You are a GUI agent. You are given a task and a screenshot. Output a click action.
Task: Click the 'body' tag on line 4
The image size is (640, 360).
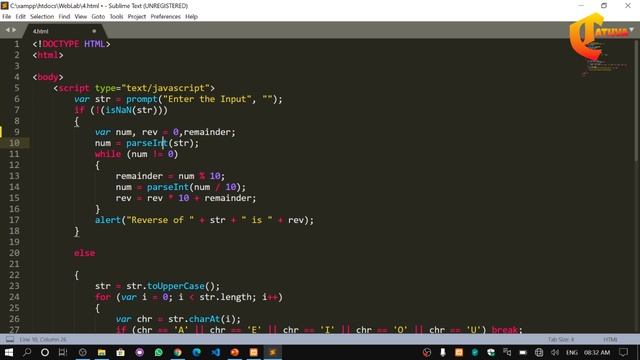48,77
